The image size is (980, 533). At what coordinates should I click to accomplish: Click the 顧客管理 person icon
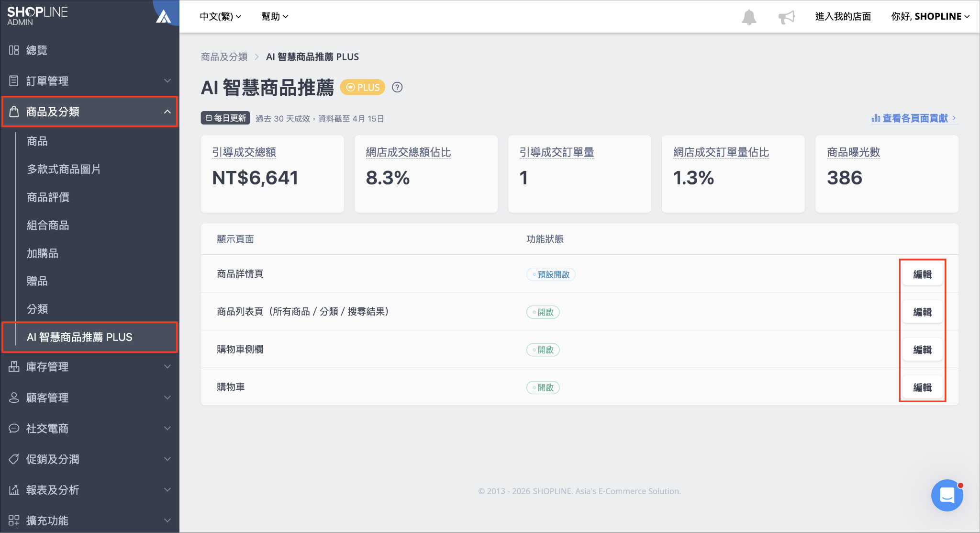(x=14, y=397)
